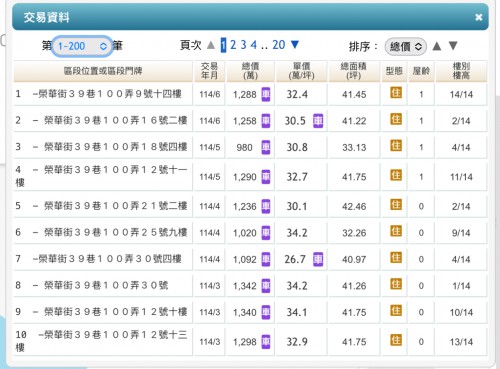Click the 交易年月 column header
This screenshot has width=500, height=369.
209,71
